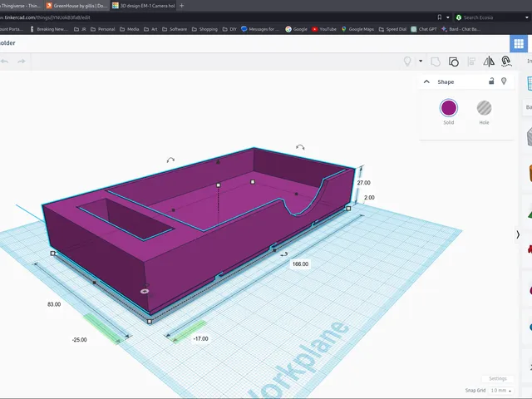
Task: Select the striped Hole swatch
Action: (484, 108)
